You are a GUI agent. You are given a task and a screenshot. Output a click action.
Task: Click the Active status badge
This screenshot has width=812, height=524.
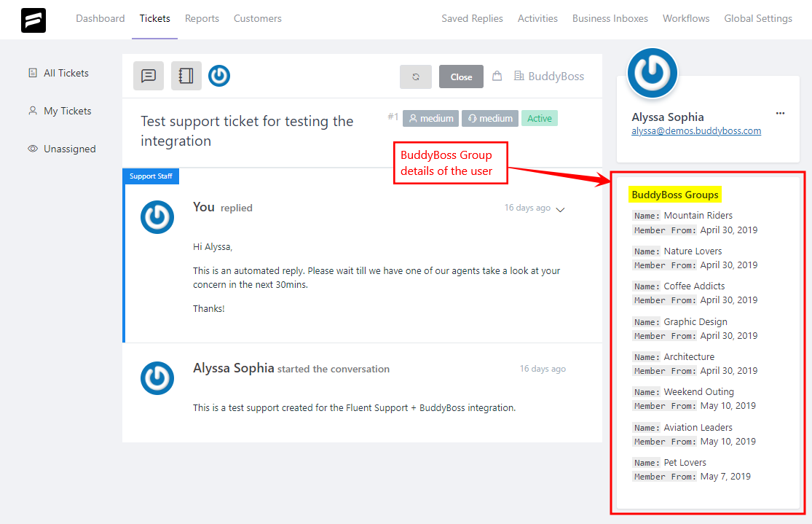point(539,117)
